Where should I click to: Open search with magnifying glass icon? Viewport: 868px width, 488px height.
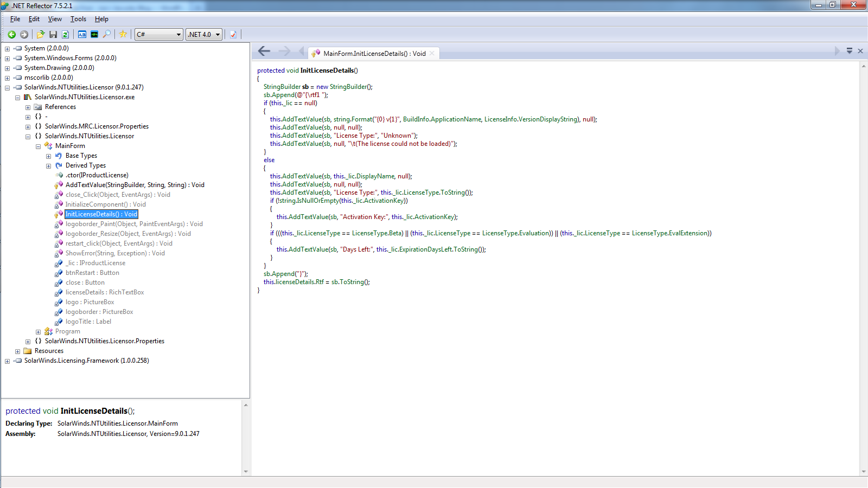[107, 34]
